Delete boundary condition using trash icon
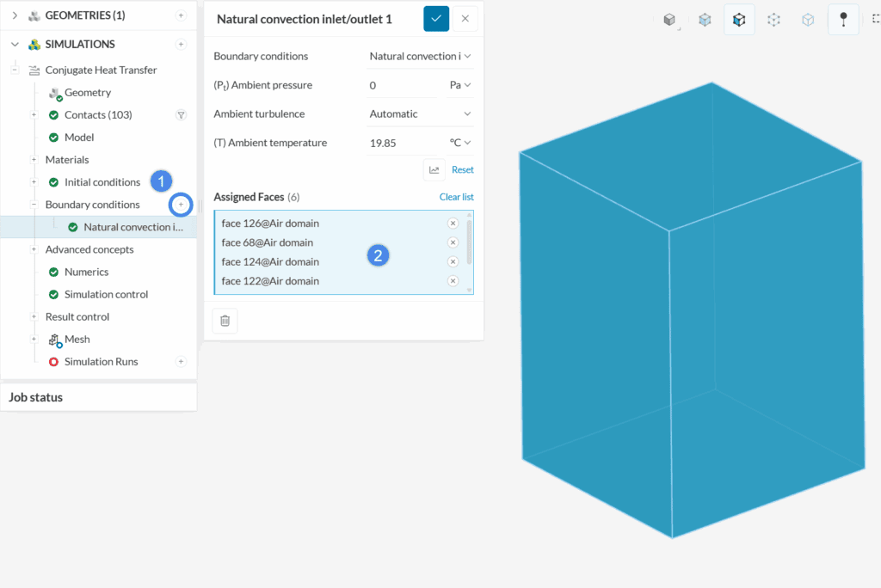 click(225, 321)
